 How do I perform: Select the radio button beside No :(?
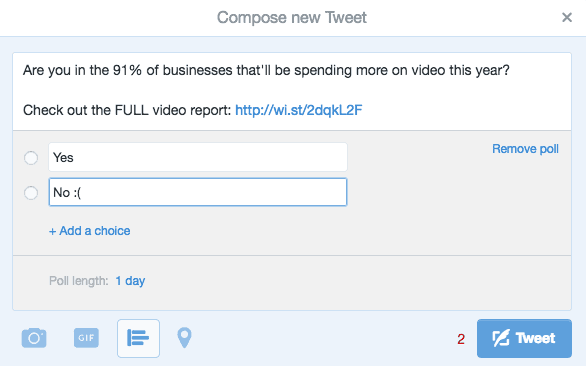(x=31, y=193)
